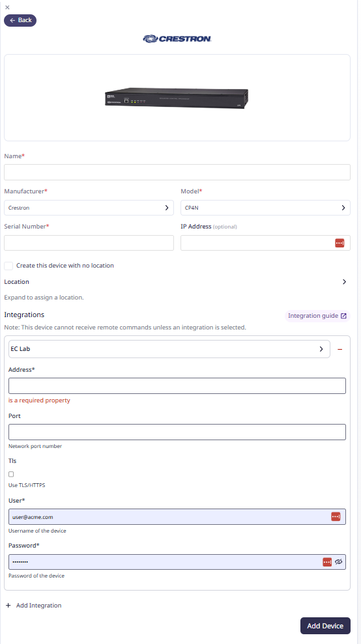The width and height of the screenshot is (361, 644).
Task: Open the Manufacturer Crestron selector
Action: coord(89,208)
